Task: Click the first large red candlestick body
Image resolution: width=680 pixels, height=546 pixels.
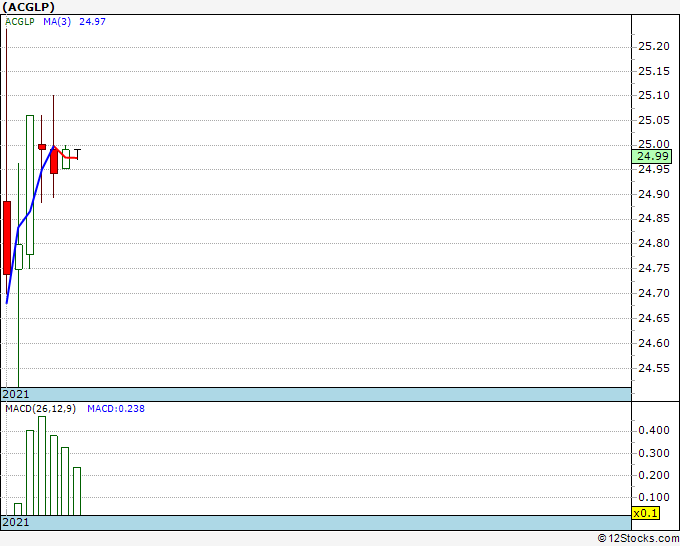Action: click(7, 238)
